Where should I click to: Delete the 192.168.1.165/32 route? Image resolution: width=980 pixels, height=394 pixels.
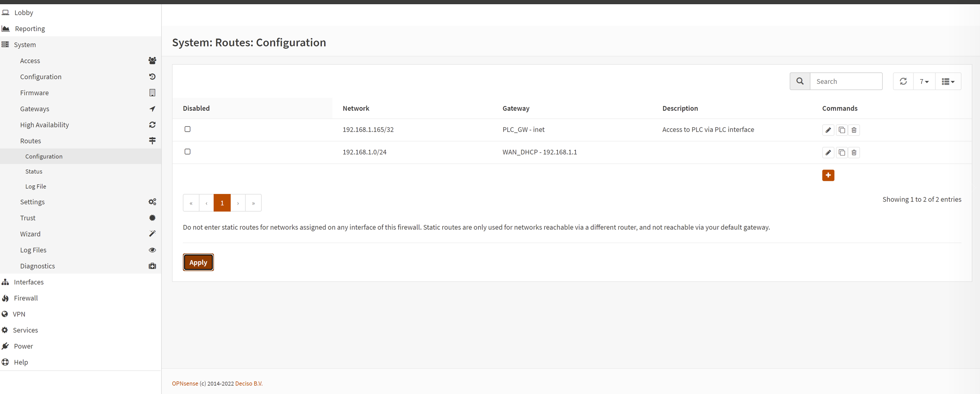pyautogui.click(x=854, y=130)
